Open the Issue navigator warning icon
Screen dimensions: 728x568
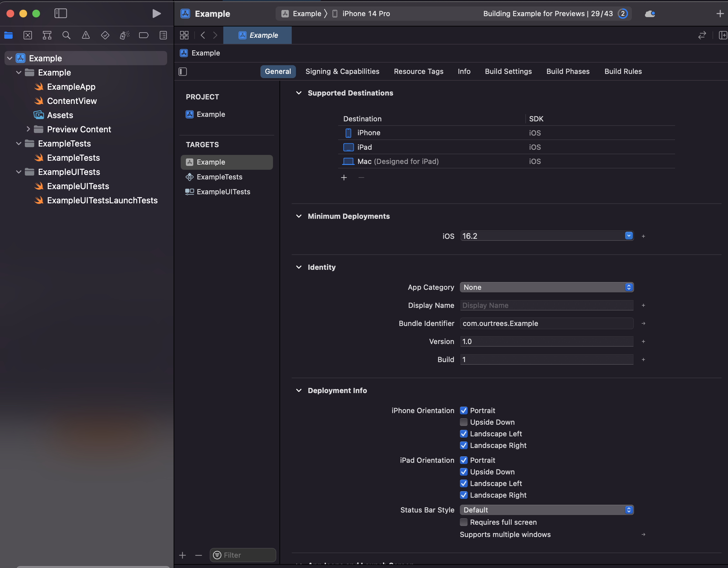point(86,35)
